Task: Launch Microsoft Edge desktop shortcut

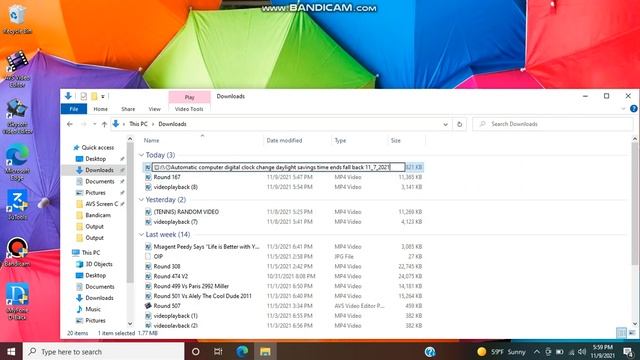Action: click(17, 162)
